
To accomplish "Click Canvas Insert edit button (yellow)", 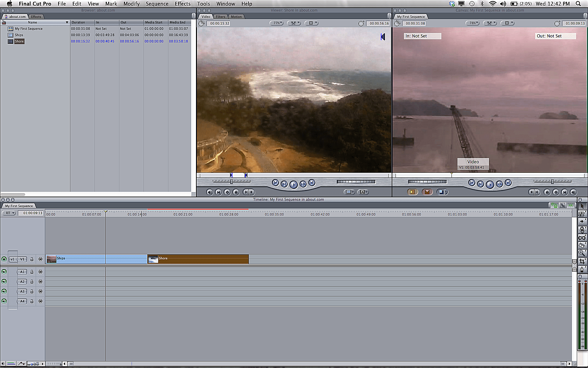I will [x=413, y=192].
